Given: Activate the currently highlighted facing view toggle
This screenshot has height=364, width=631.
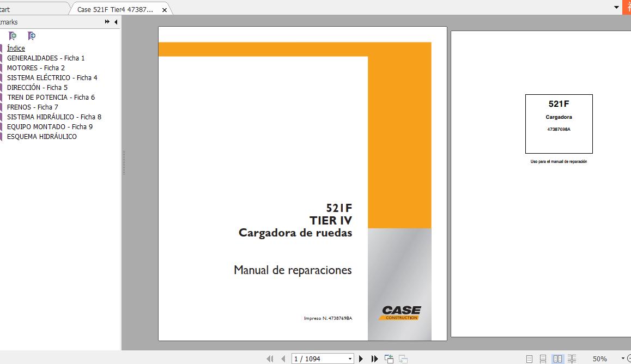Looking at the screenshot, I should 557,359.
